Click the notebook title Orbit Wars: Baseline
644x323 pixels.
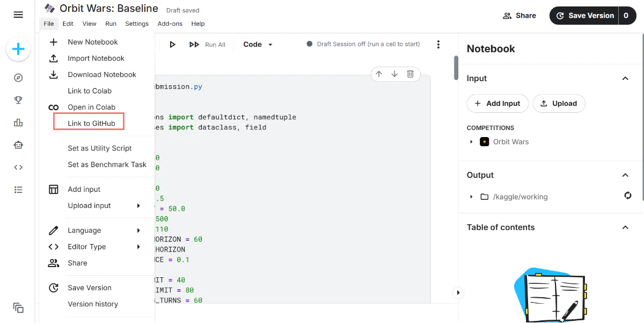pos(109,9)
